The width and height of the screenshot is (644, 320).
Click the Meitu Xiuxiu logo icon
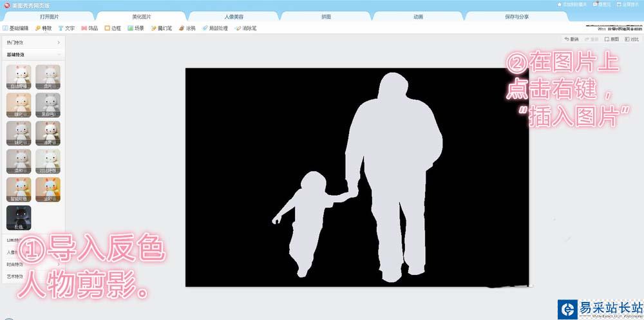coord(6,5)
